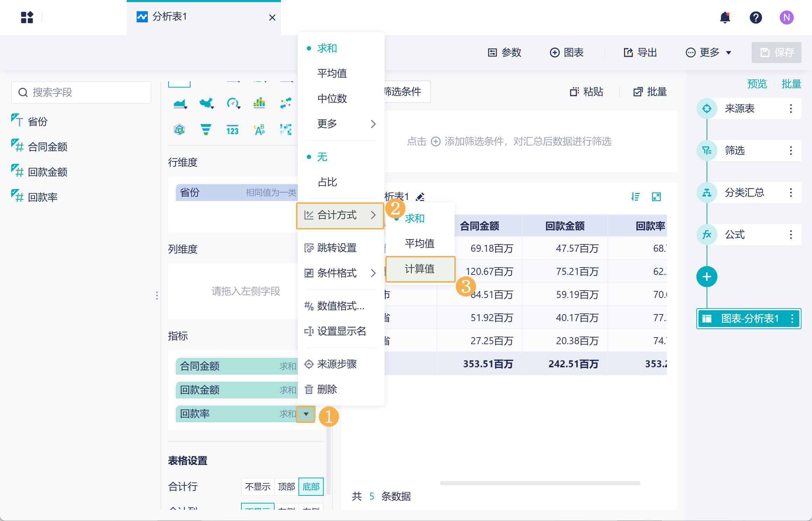The height and width of the screenshot is (521, 812).
Task: Choose 计算值 in total method submenu
Action: (x=420, y=269)
